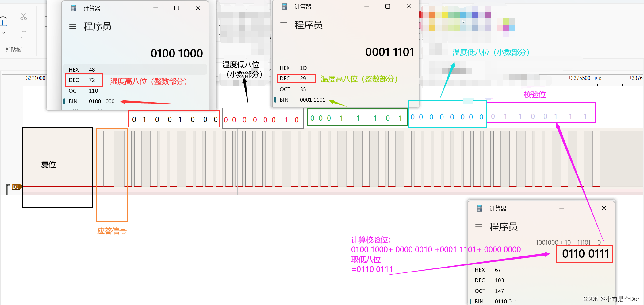Click the Cut scissors icon
The height and width of the screenshot is (305, 644).
pyautogui.click(x=24, y=16)
